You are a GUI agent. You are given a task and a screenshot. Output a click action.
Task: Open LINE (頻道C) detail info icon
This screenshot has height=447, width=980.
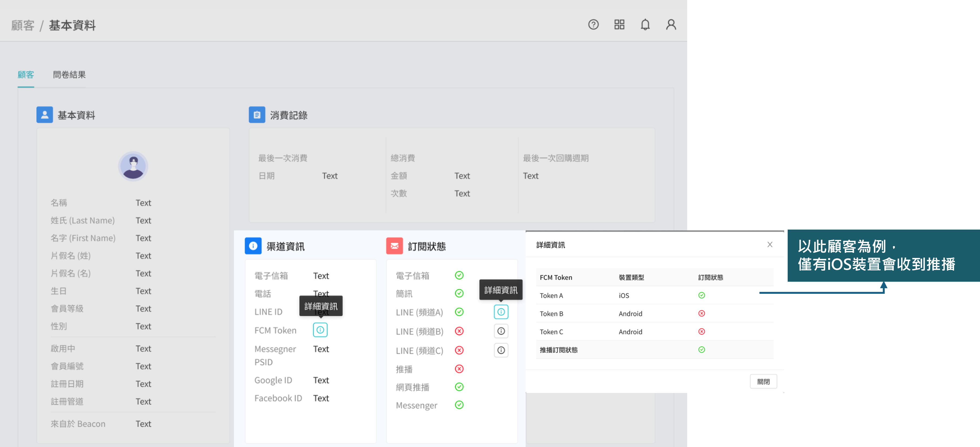501,350
